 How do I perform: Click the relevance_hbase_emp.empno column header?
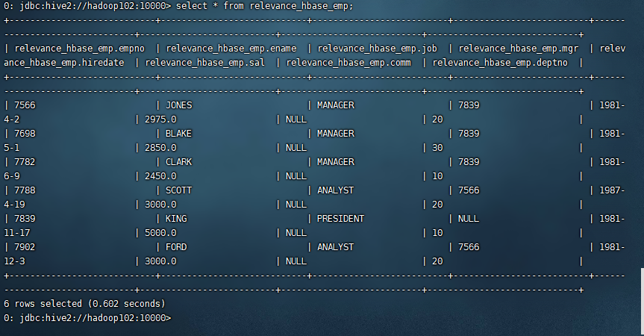[x=80, y=49]
